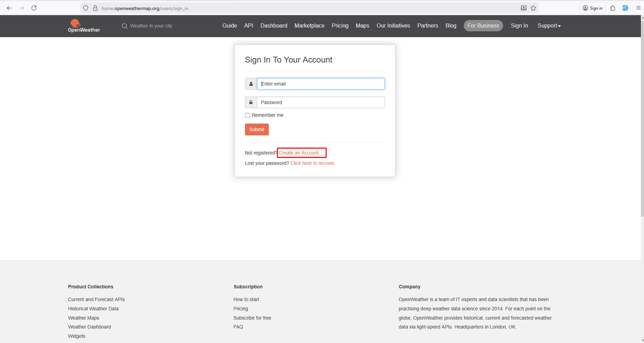This screenshot has width=644, height=343.
Task: Click the Submit button
Action: (257, 129)
